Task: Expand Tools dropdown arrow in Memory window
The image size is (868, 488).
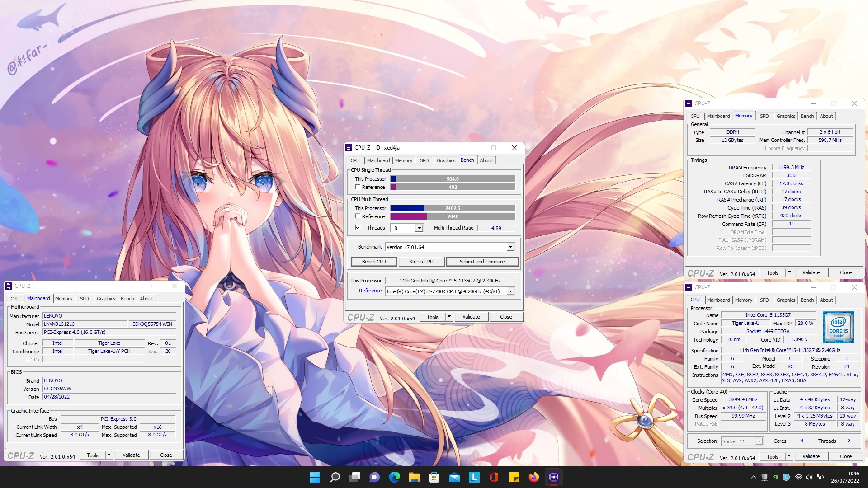Action: 789,272
